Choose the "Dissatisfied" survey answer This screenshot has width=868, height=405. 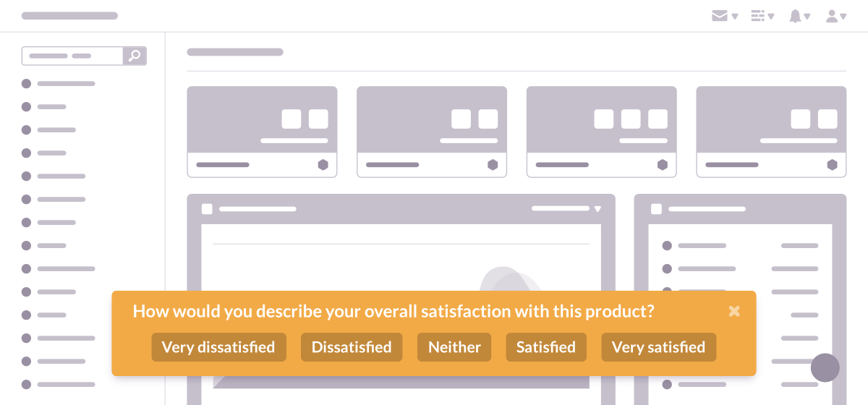click(352, 347)
